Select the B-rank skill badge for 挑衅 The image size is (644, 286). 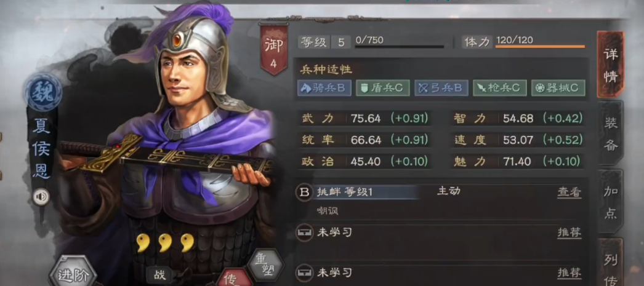[x=304, y=193]
